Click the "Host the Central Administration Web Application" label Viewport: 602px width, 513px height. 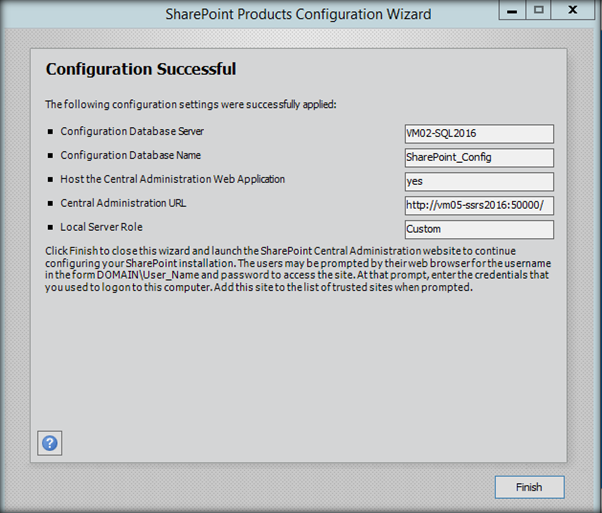172,179
